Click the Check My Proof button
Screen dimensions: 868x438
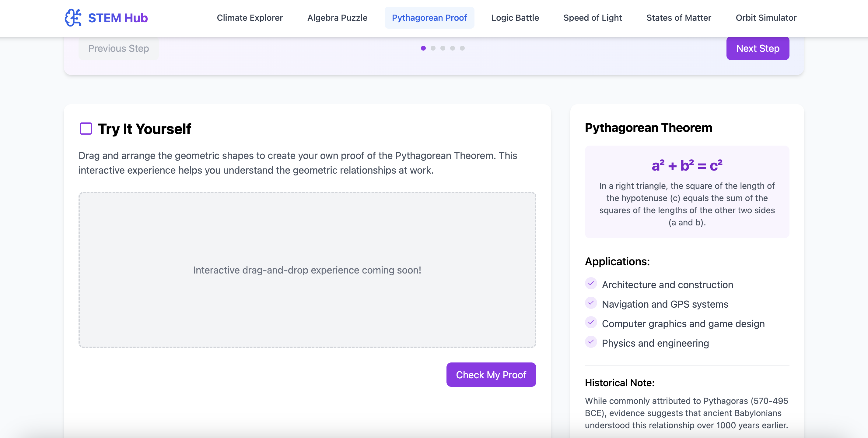(x=491, y=375)
